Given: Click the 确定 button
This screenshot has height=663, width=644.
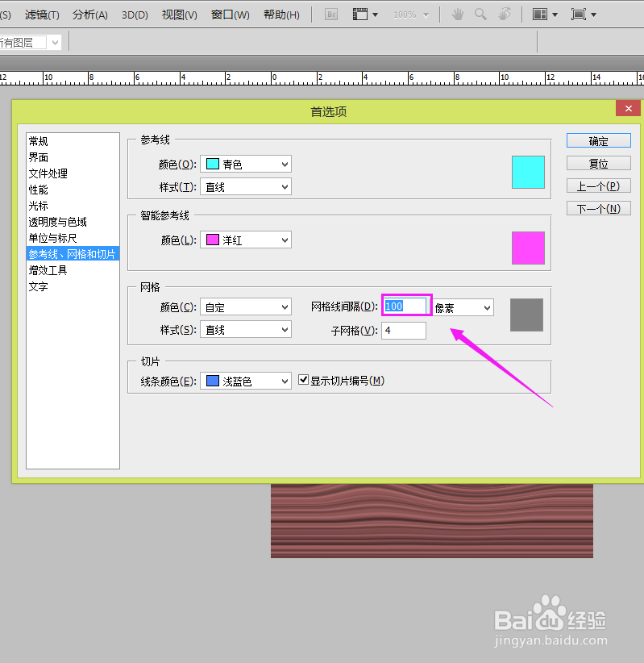Looking at the screenshot, I should 598,141.
